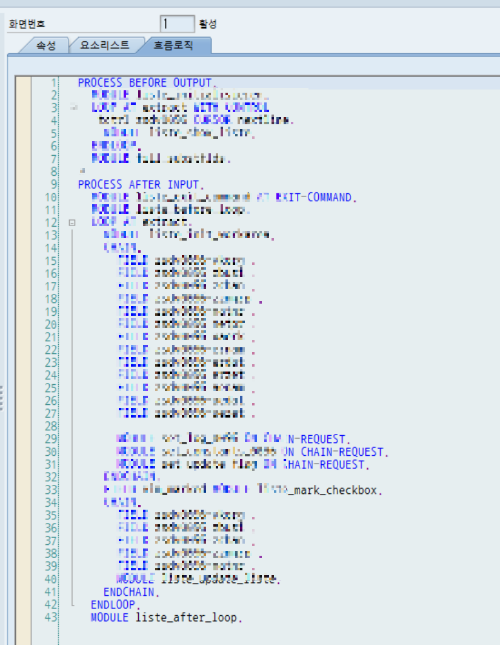Click line number 8 in the gutter
500x645 pixels.
click(54, 172)
